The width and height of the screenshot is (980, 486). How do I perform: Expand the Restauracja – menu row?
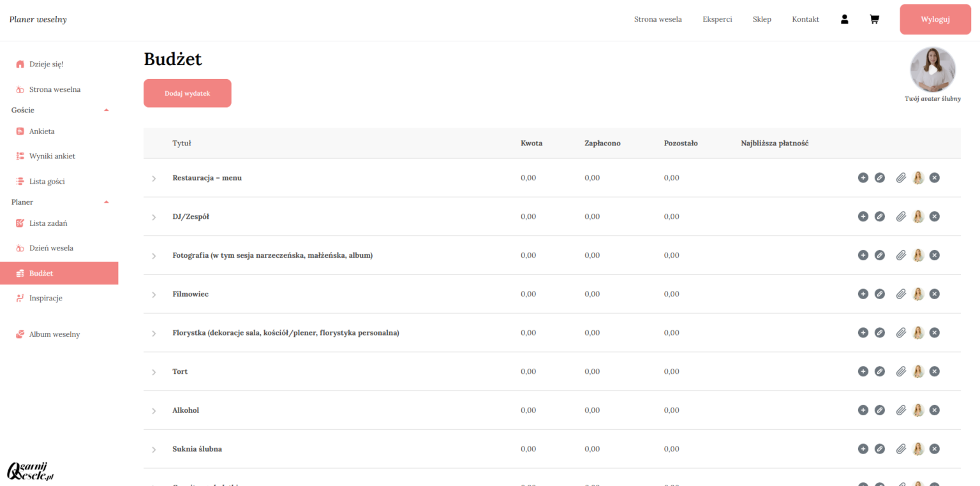154,179
